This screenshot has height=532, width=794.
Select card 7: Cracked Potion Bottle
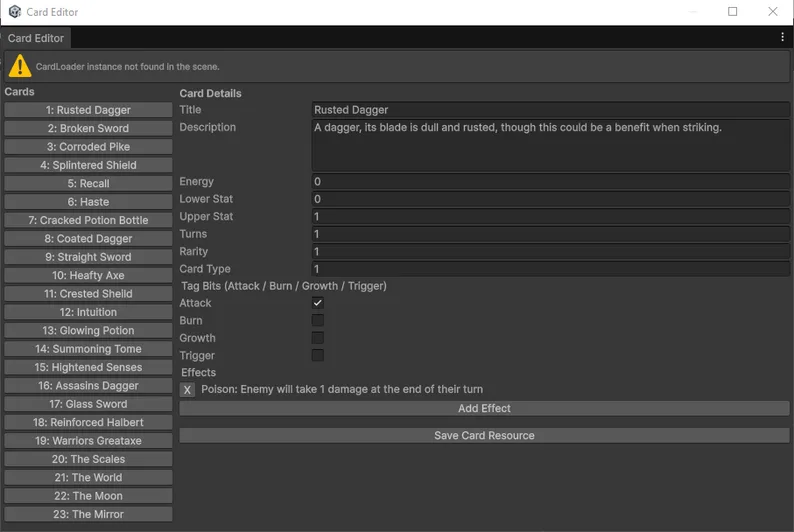[x=88, y=220]
